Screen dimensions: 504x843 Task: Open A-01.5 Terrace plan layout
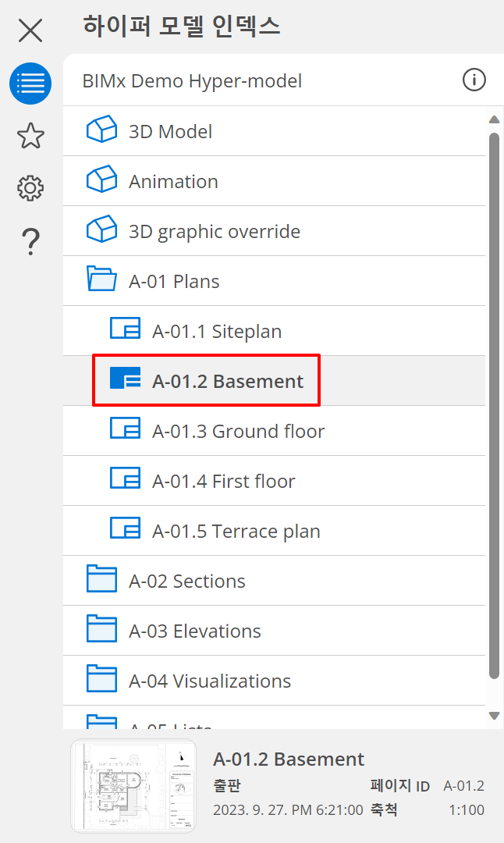pos(236,532)
